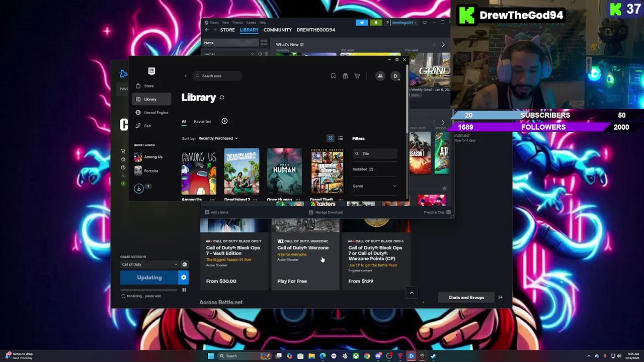Open Help menu in Steam
Viewport: 644px width, 362px height.
coord(263,23)
